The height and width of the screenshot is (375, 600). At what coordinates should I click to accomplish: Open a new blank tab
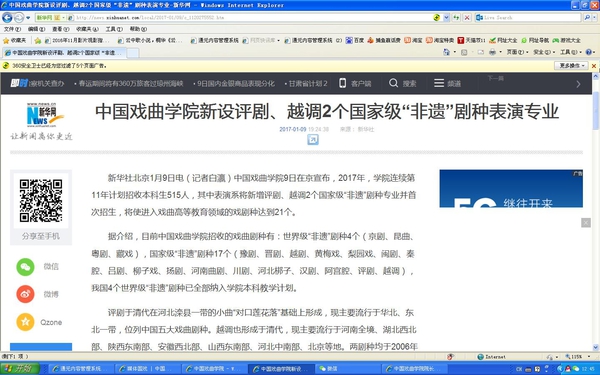click(x=133, y=53)
